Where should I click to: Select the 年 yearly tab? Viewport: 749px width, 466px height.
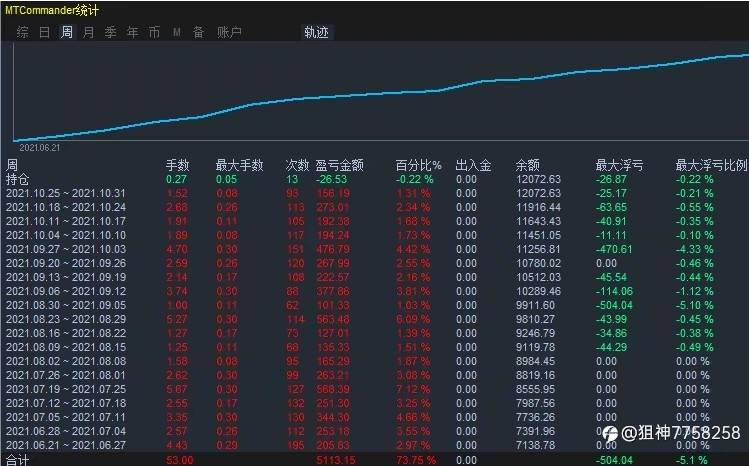click(x=132, y=32)
